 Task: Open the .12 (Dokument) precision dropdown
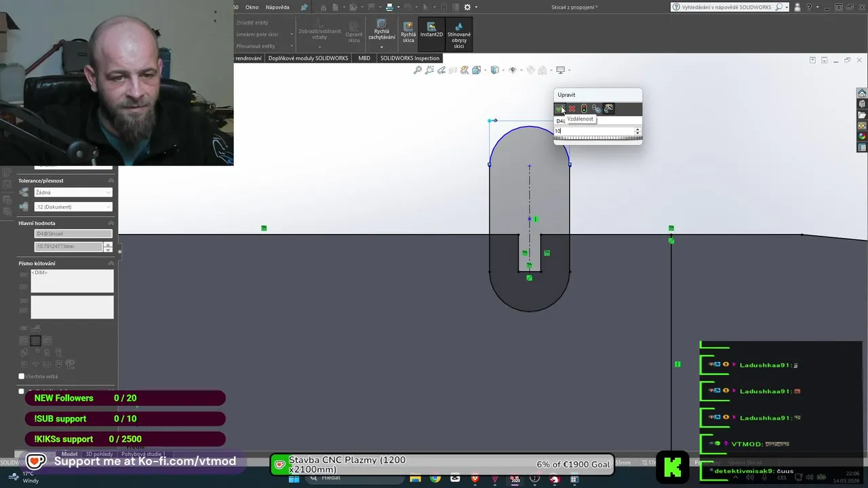73,207
